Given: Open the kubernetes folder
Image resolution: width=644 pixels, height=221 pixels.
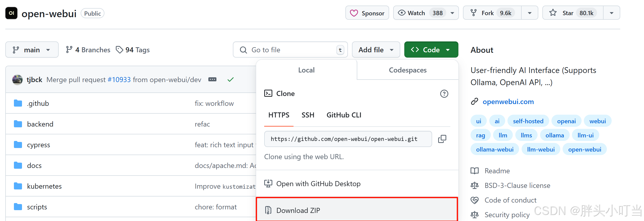Looking at the screenshot, I should tap(45, 186).
